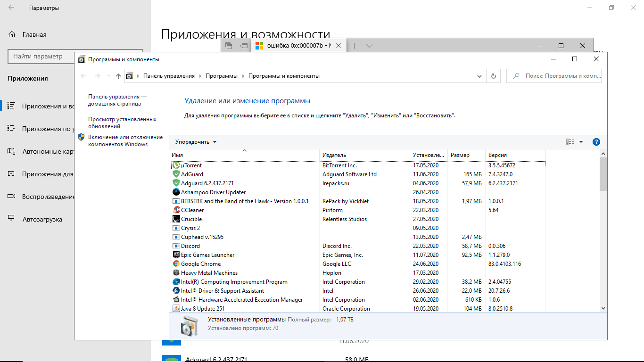Click the Windows components shield icon
This screenshot has height=362, width=644.
(x=81, y=137)
